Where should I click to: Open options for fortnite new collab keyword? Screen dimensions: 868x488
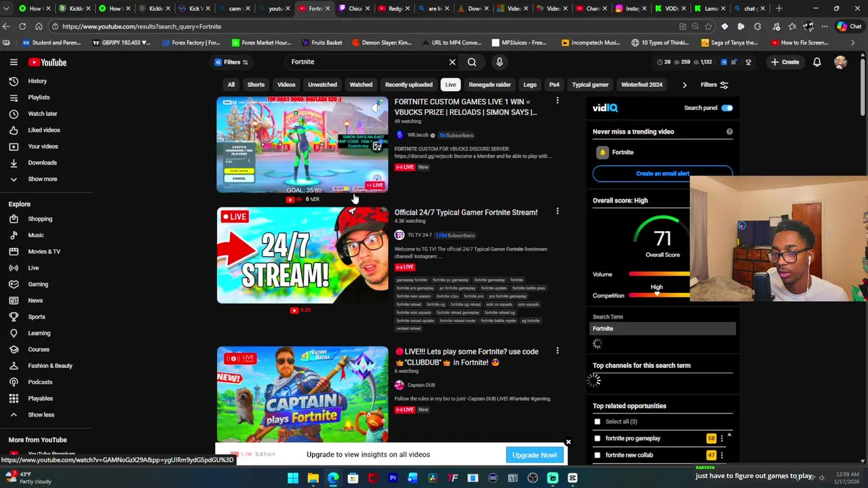pyautogui.click(x=722, y=455)
